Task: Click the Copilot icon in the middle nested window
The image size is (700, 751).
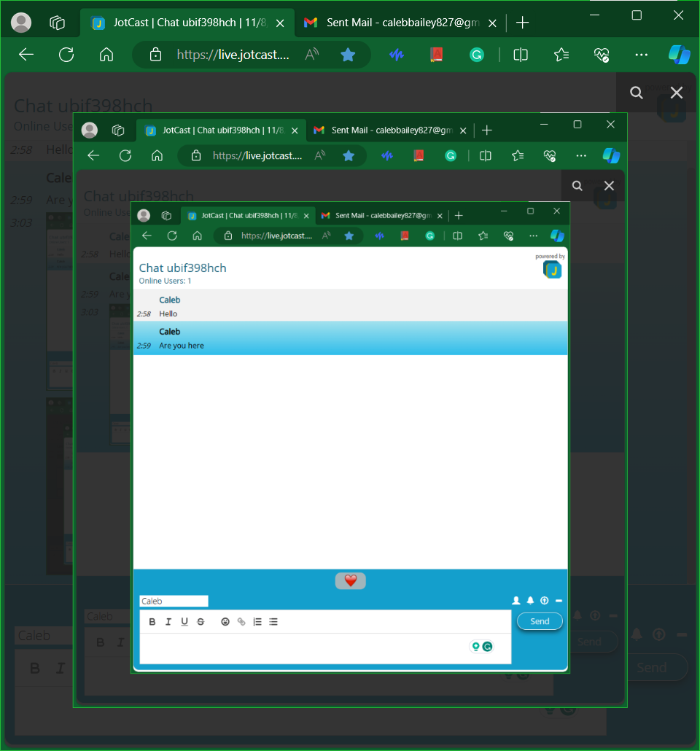Action: pyautogui.click(x=611, y=155)
